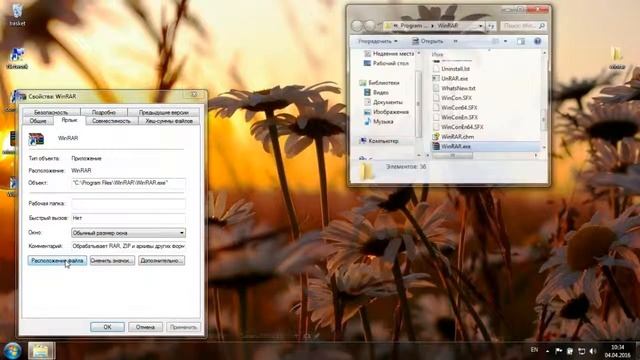640x360 pixels.
Task: Toggle the Explorer preview pane icon
Action: (x=521, y=41)
